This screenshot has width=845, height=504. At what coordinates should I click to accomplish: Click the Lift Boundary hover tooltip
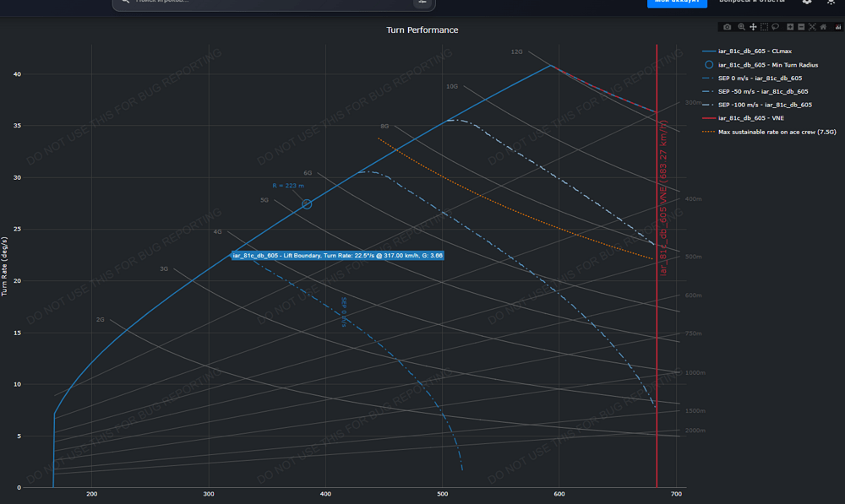(x=337, y=255)
